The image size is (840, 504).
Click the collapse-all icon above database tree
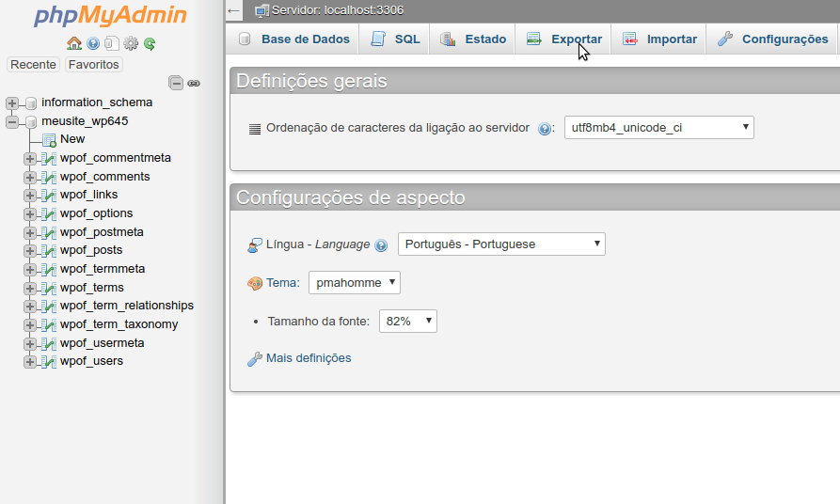pos(176,83)
